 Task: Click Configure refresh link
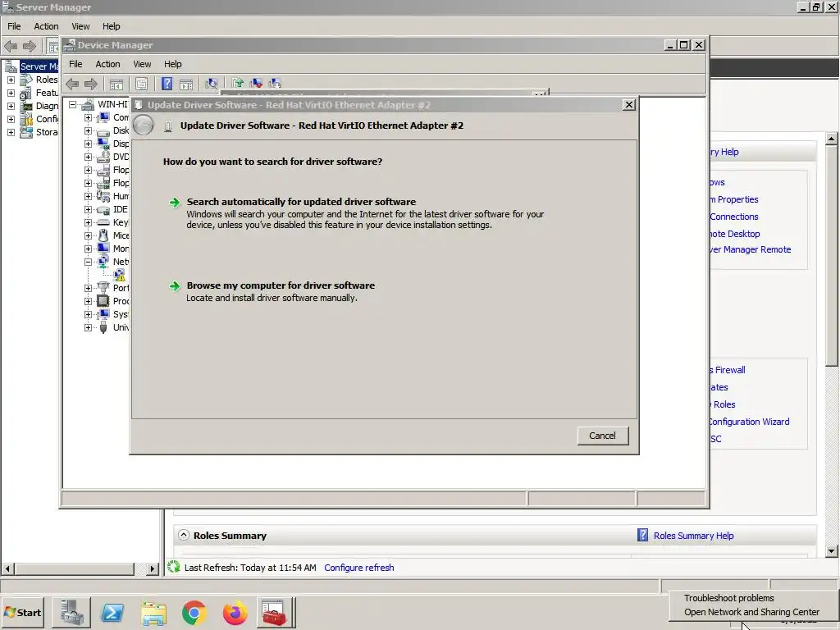[x=359, y=568]
